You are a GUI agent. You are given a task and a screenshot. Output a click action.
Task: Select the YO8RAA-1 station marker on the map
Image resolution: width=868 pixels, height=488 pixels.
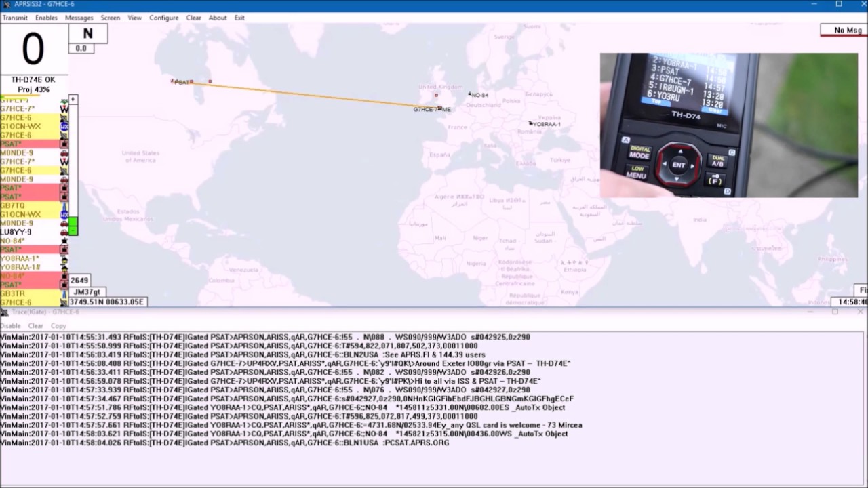point(545,124)
